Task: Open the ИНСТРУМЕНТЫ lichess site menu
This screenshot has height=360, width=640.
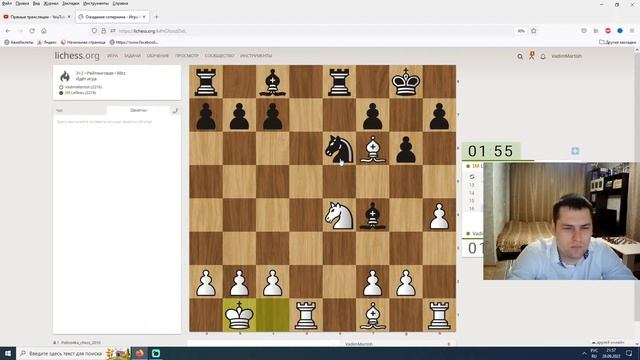Action: [x=256, y=56]
